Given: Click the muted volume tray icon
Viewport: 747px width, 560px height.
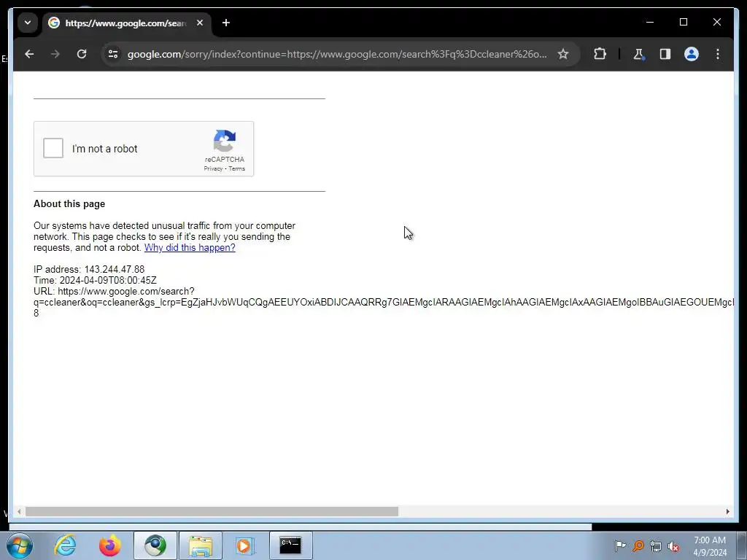Looking at the screenshot, I should click(x=673, y=546).
